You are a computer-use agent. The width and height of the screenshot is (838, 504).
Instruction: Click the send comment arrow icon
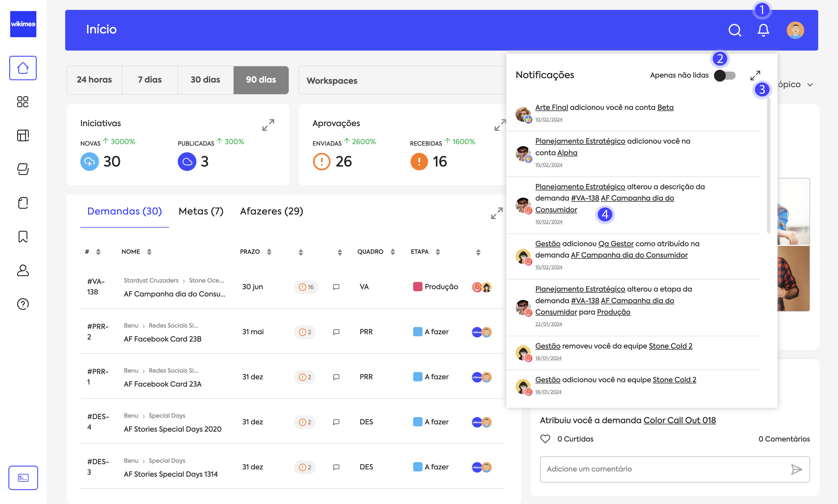(796, 469)
